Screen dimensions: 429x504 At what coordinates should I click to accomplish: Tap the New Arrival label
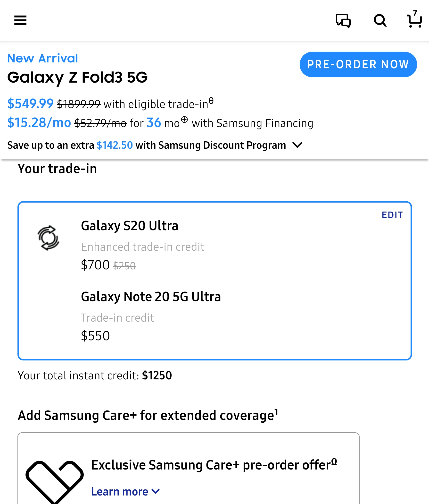point(42,58)
